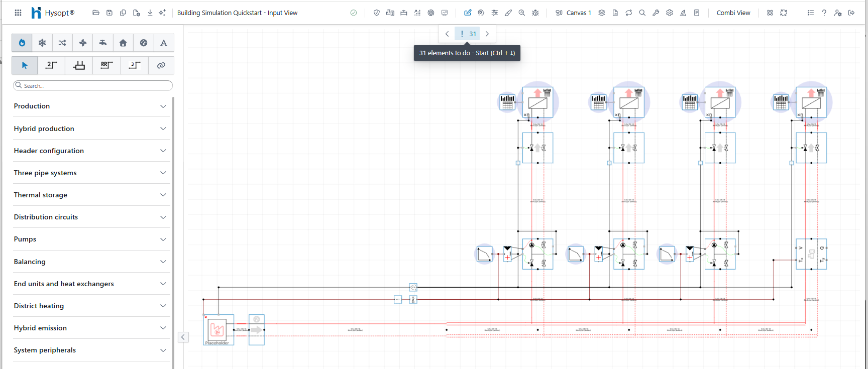This screenshot has height=369, width=868.
Task: Open the layers stack icon
Action: (602, 13)
